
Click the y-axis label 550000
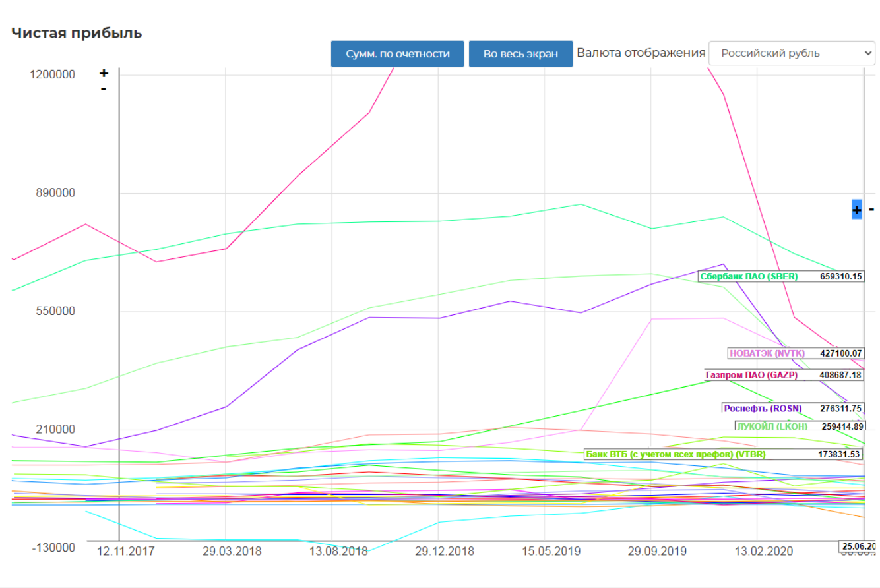[55, 311]
